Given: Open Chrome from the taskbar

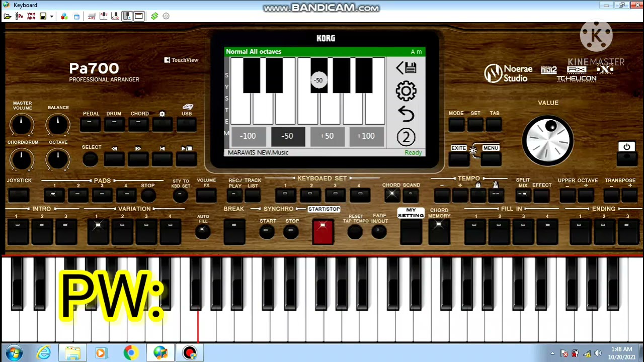Looking at the screenshot, I should click(x=131, y=353).
